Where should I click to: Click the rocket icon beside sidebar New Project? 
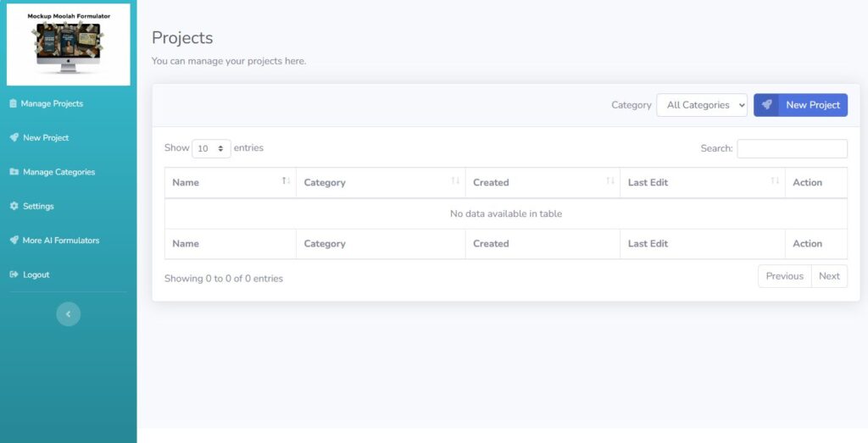14,138
